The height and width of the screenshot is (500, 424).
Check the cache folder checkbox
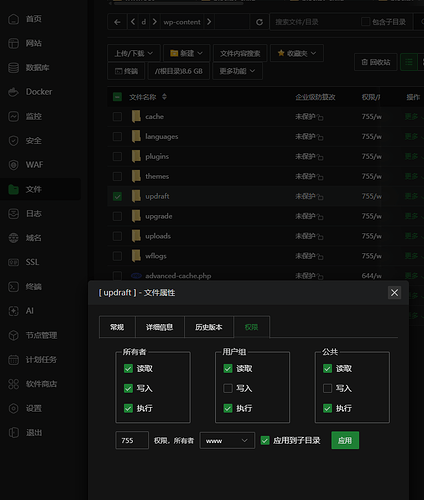click(117, 117)
